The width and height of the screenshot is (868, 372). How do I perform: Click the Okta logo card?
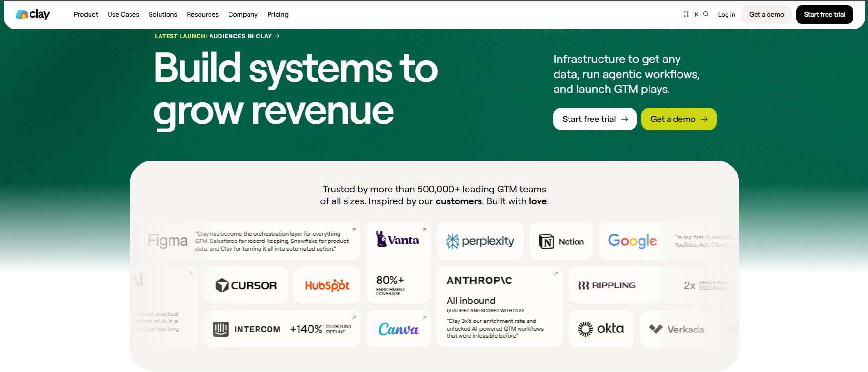(x=601, y=329)
